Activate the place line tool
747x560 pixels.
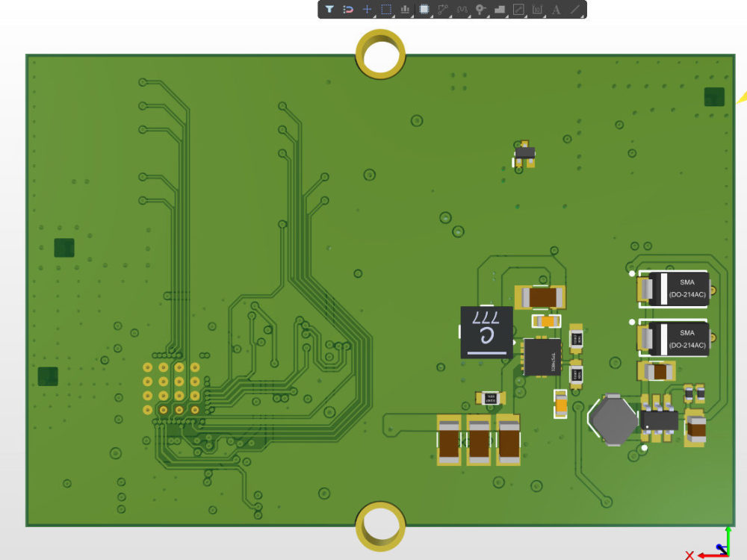(x=575, y=9)
